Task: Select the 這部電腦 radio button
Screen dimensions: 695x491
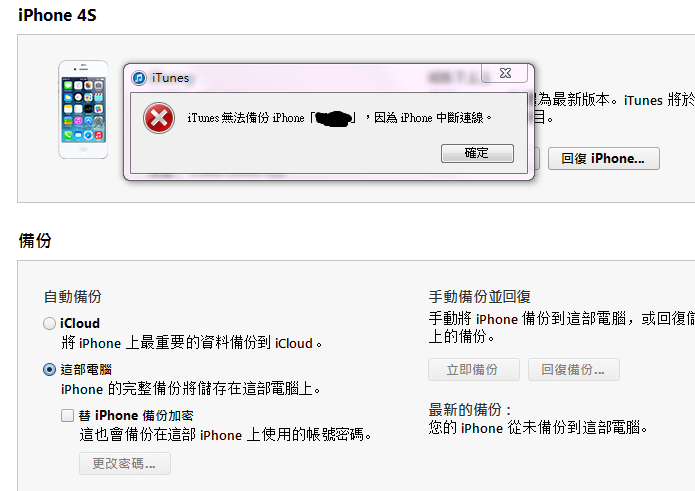Action: pos(49,370)
